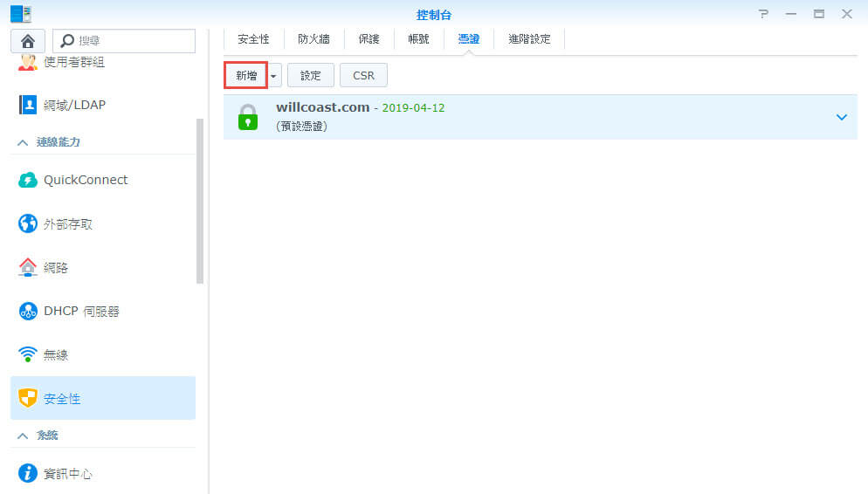The height and width of the screenshot is (494, 868).
Task: Click the green lock certificate icon
Action: pos(249,117)
